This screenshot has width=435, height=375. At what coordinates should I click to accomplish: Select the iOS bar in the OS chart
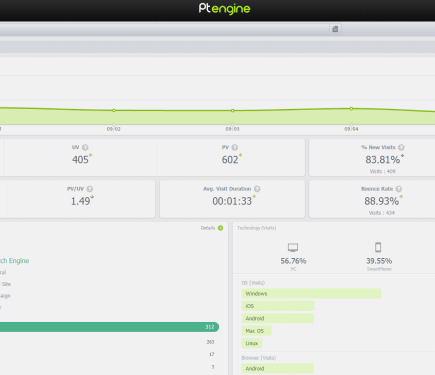[278, 306]
